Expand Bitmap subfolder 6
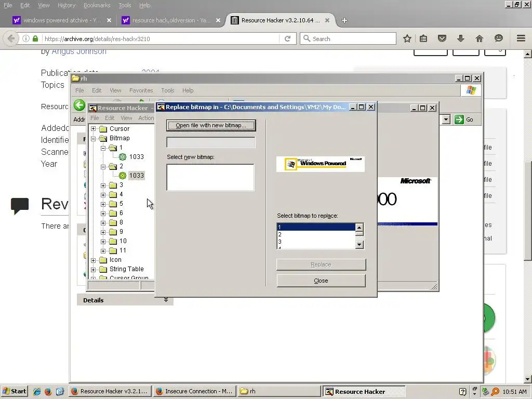This screenshot has width=532, height=399. tap(103, 214)
